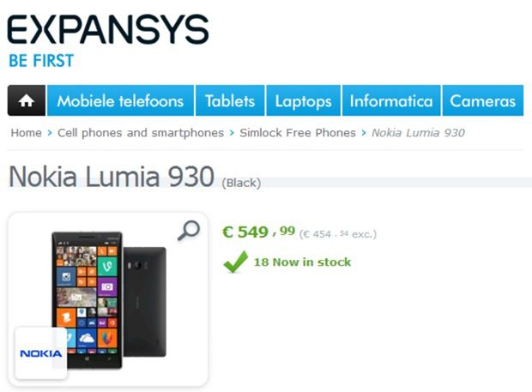532x392 pixels.
Task: Follow the Home breadcrumb link
Action: click(x=26, y=133)
